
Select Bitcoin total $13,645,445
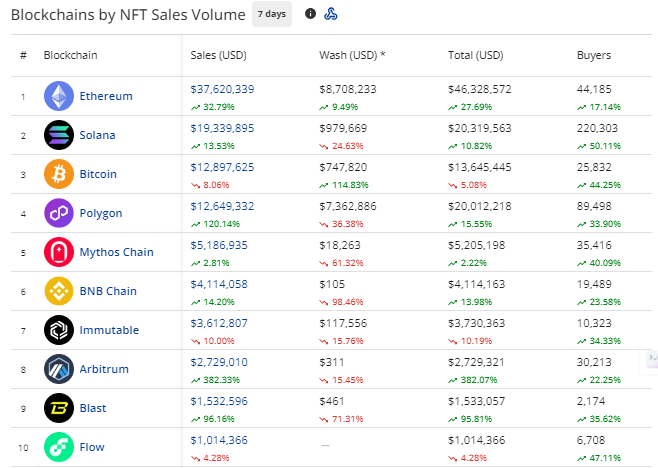[x=480, y=167]
